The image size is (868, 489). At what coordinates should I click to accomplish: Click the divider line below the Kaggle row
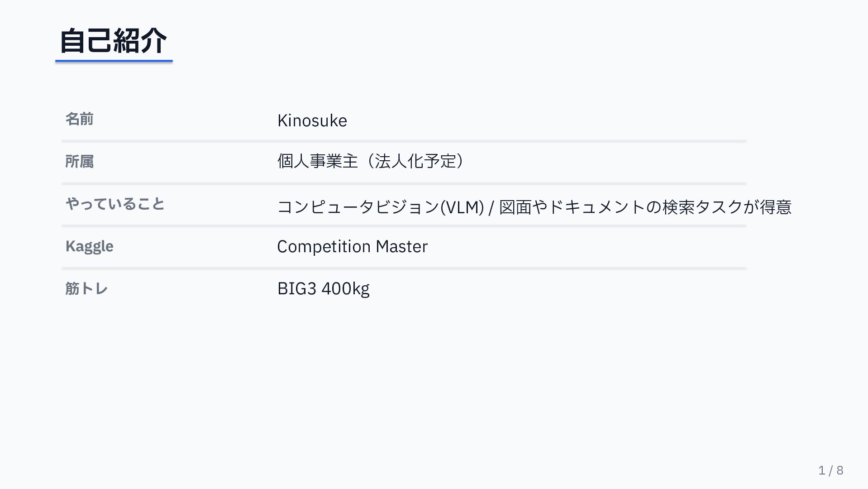click(404, 268)
